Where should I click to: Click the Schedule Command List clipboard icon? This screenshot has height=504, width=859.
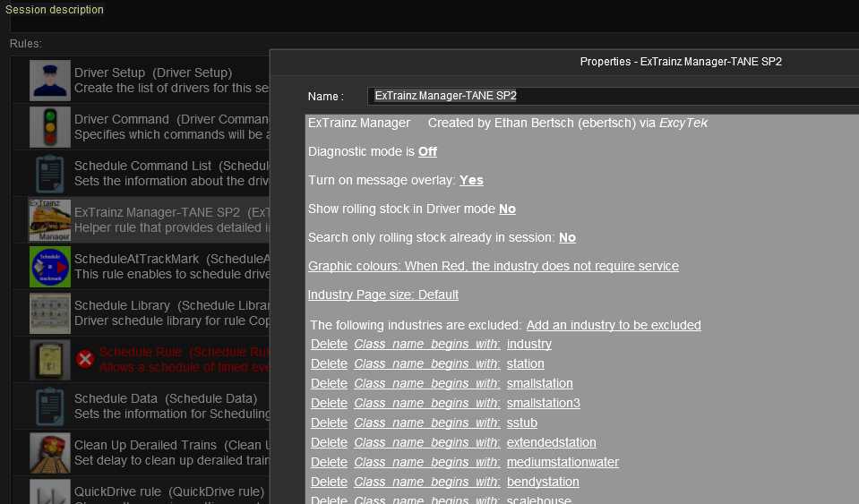(x=50, y=174)
